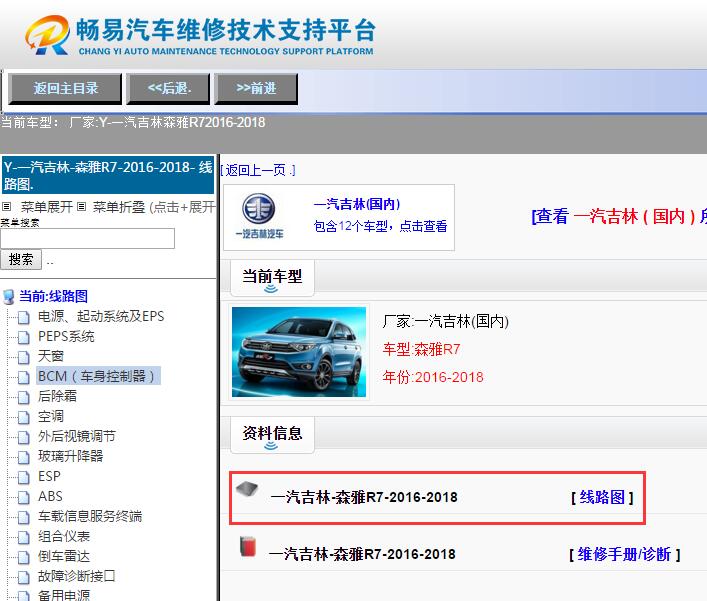The width and height of the screenshot is (707, 601).
Task: Click the 森雅R7 car thumbnail image
Action: tap(299, 352)
